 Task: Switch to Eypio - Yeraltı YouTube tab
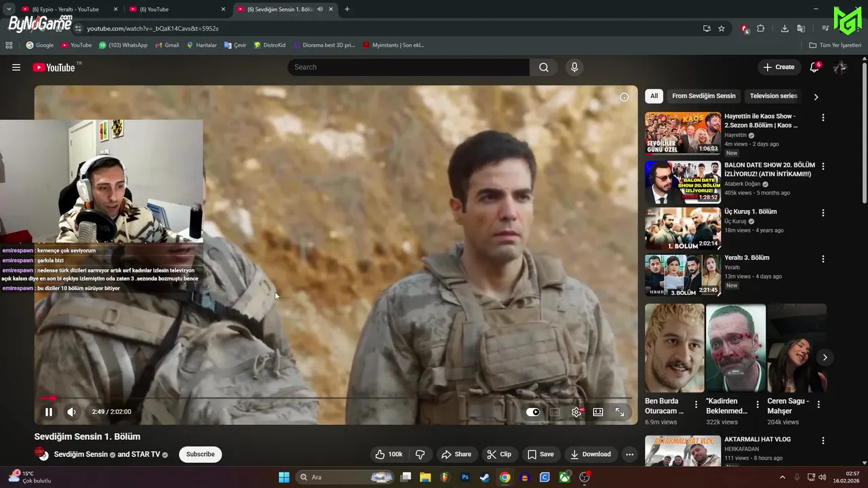64,9
